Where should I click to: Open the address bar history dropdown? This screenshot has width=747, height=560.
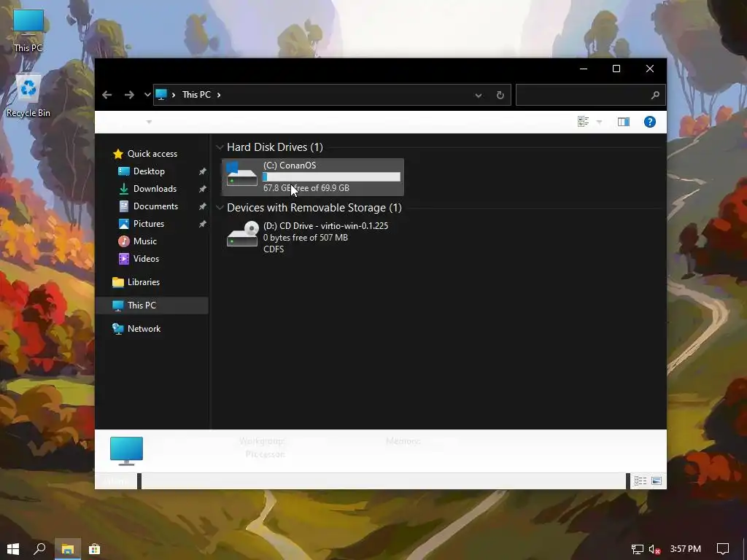(479, 96)
